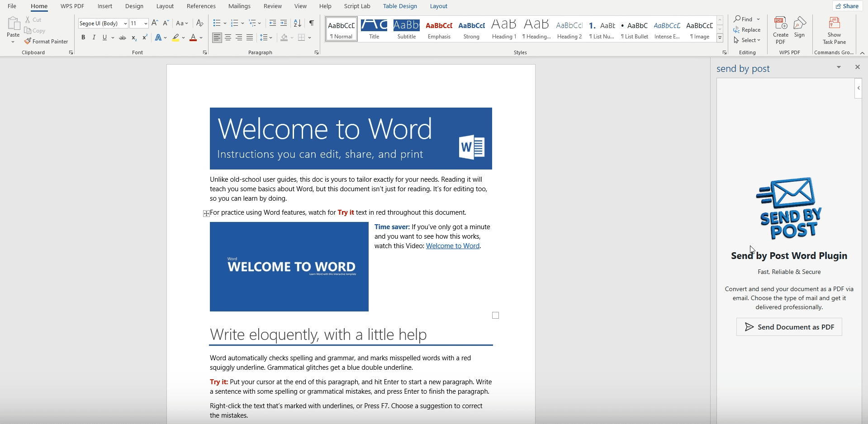Apply the Strong style
The image size is (868, 424).
pos(471,29)
